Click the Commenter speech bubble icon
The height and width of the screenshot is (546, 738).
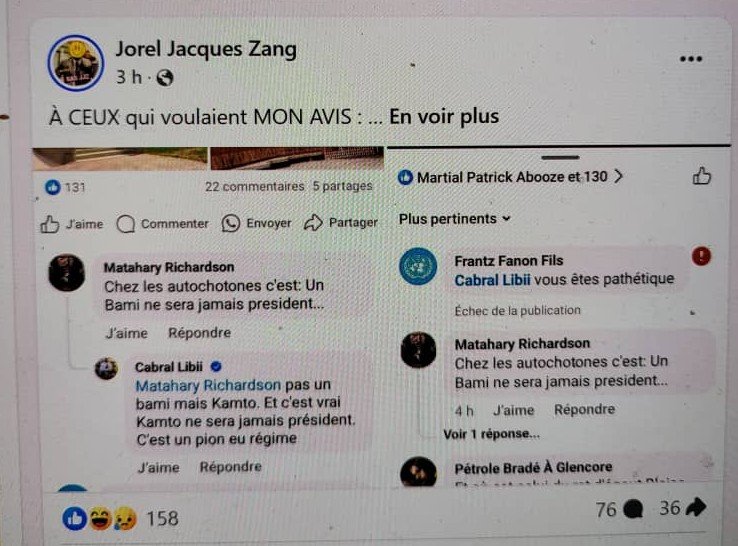coord(126,224)
